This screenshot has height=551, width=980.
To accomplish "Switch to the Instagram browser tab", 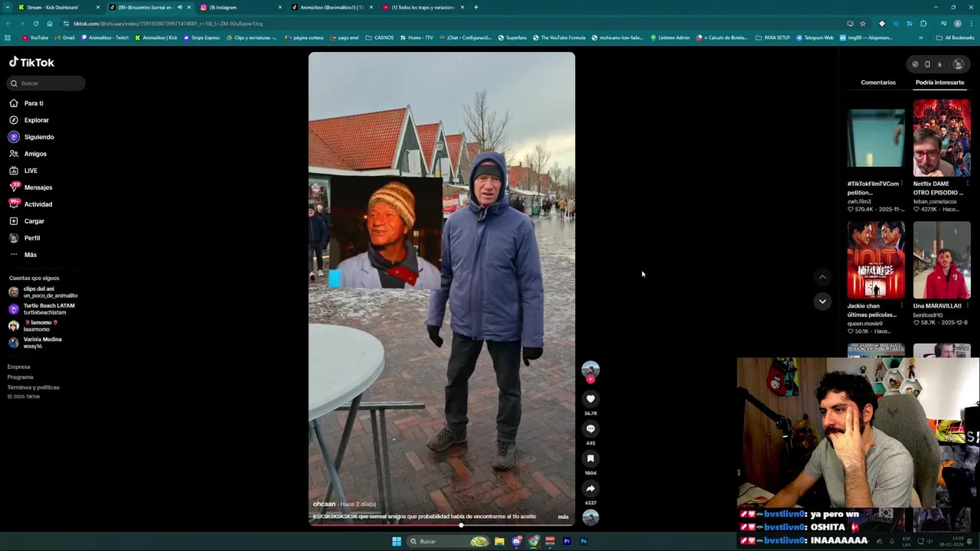I will pos(240,7).
